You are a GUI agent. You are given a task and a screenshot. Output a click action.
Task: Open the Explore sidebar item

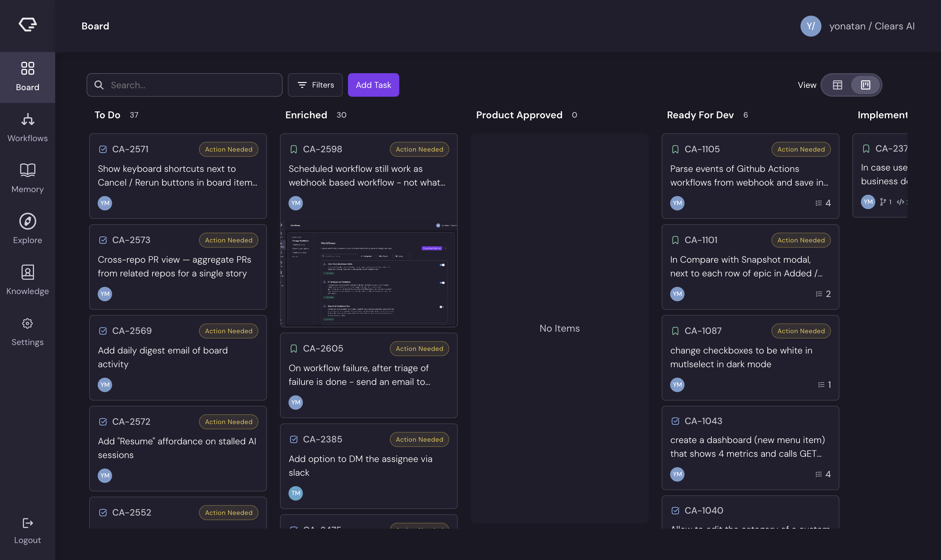[27, 230]
